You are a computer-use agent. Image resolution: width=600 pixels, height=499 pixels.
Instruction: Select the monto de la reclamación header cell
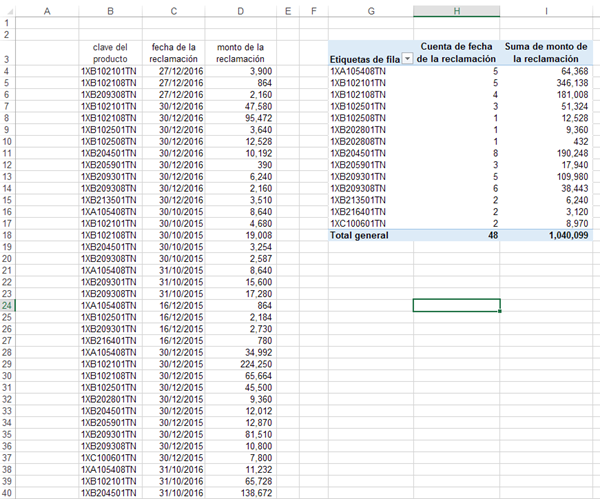(x=240, y=52)
